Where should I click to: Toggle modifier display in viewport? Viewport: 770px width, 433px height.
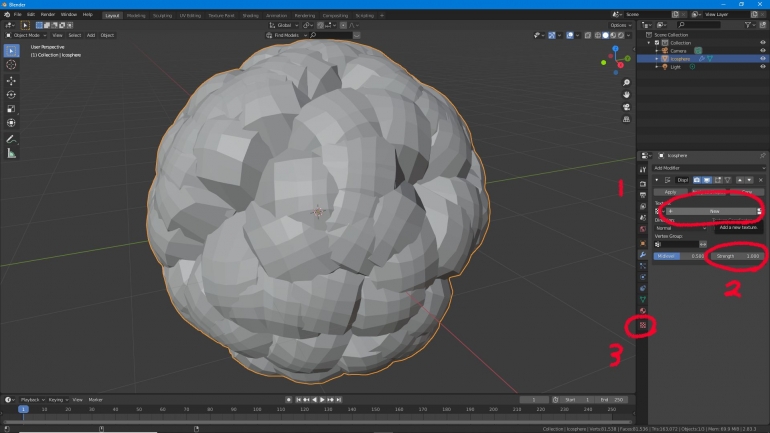pyautogui.click(x=707, y=180)
